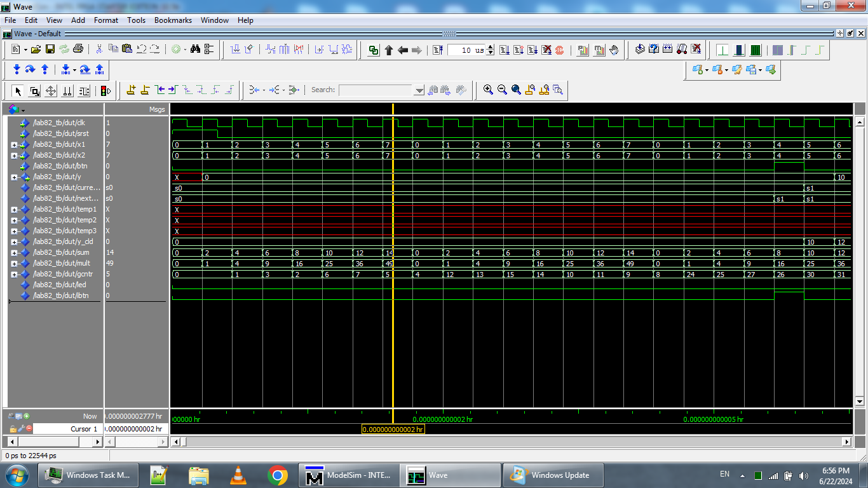Expand the /lab82_tb/dut/x1 signal
The height and width of the screenshot is (488, 868).
[x=14, y=145]
